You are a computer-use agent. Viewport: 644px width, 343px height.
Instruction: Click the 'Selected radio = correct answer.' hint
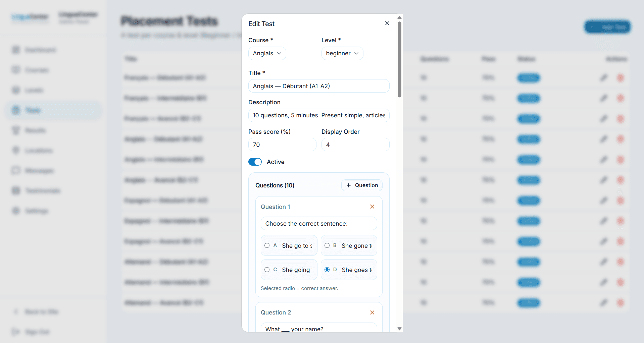[x=299, y=288]
